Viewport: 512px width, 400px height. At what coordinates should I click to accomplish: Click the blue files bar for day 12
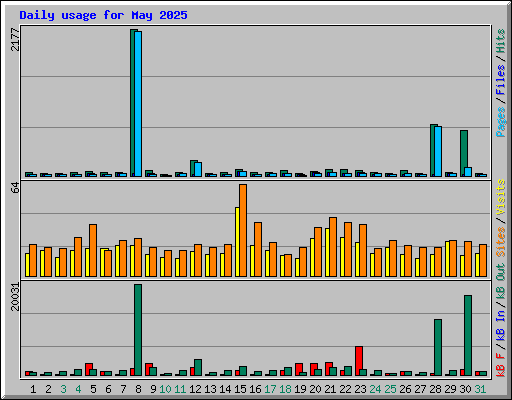tap(198, 169)
